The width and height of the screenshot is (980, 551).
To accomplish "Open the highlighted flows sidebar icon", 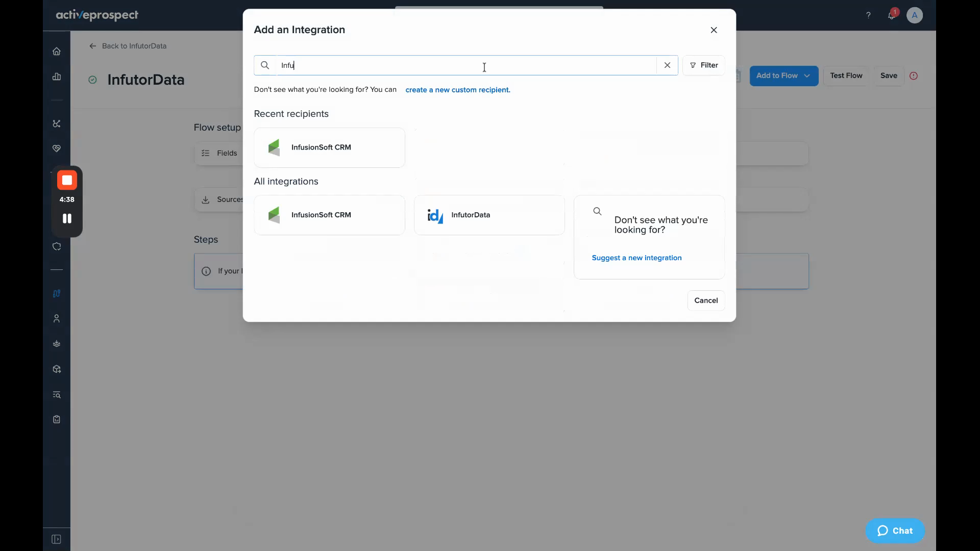I will pos(57,293).
